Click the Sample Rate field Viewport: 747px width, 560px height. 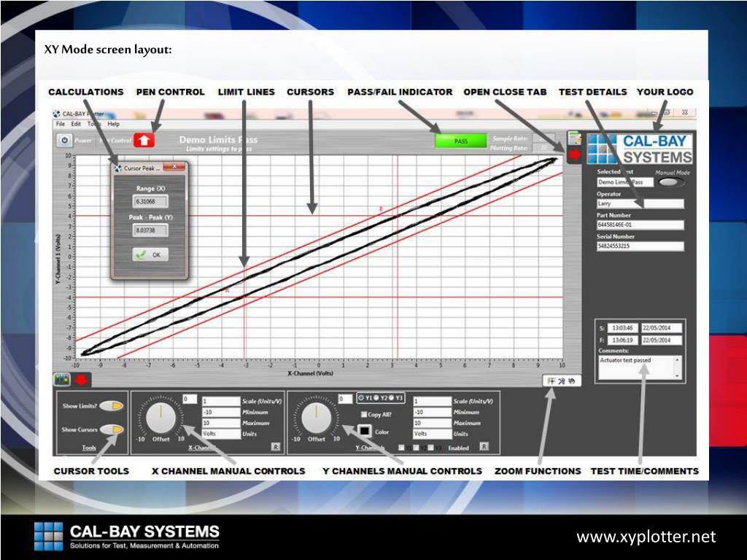tap(543, 138)
